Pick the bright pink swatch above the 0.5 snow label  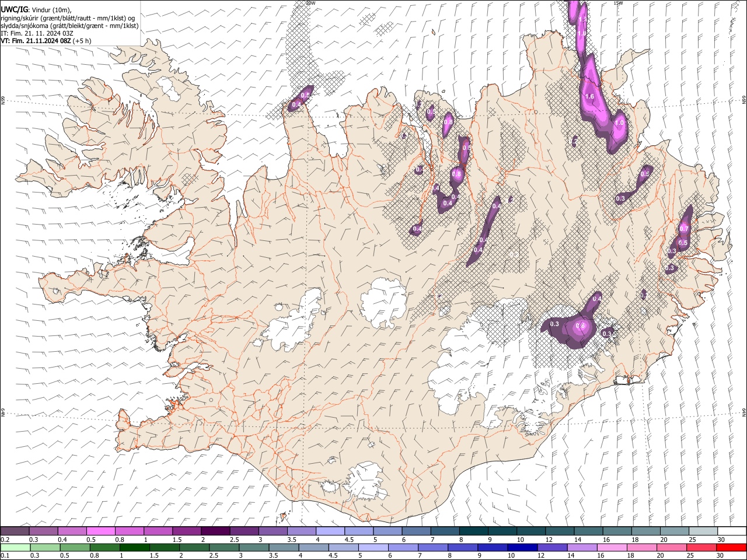point(100,531)
